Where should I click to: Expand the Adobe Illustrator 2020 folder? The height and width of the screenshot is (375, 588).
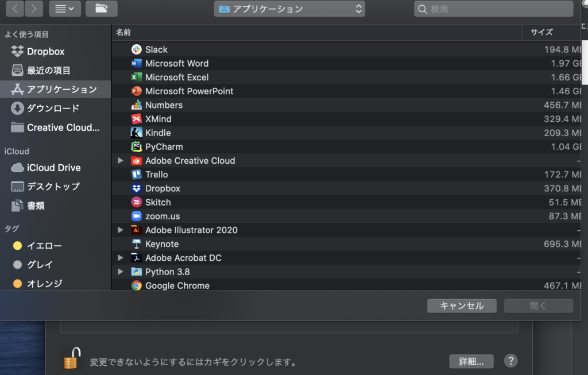(121, 230)
